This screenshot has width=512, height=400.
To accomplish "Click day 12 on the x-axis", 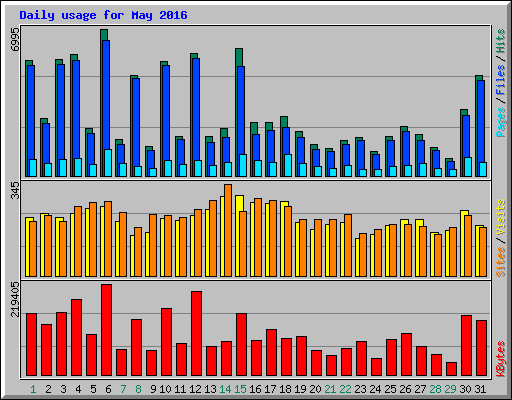I will point(195,389).
